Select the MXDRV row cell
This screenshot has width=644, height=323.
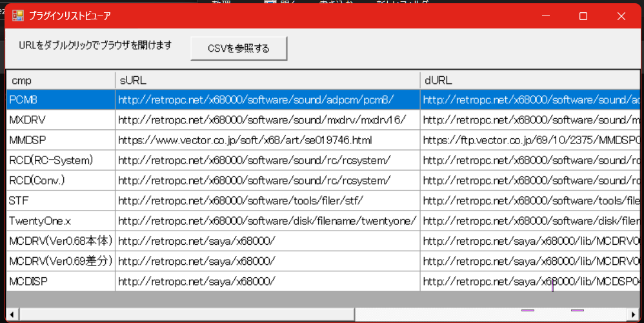coord(61,120)
